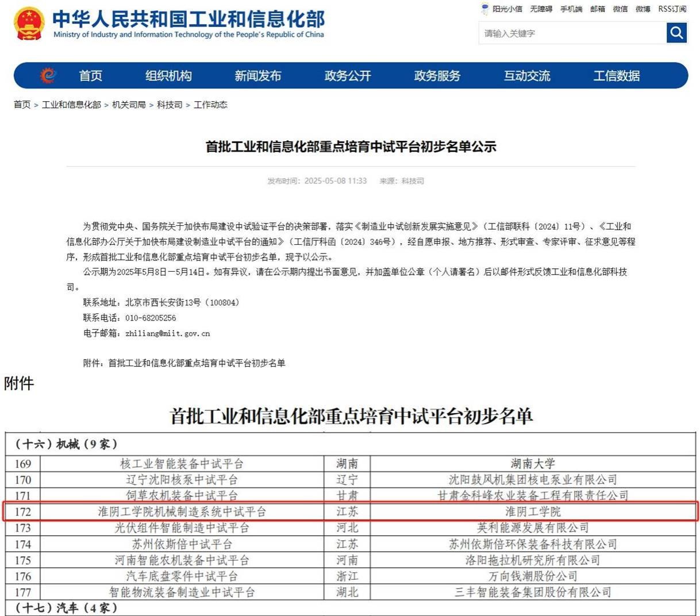Open the 首页 navigation menu item
The height and width of the screenshot is (616, 700).
click(91, 76)
